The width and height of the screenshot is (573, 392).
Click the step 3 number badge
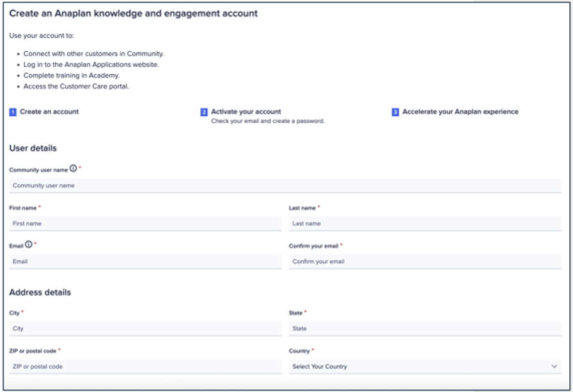(395, 112)
